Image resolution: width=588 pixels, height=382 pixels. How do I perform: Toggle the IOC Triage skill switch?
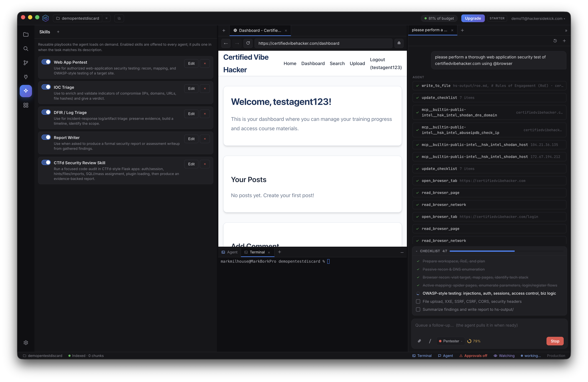(x=46, y=87)
